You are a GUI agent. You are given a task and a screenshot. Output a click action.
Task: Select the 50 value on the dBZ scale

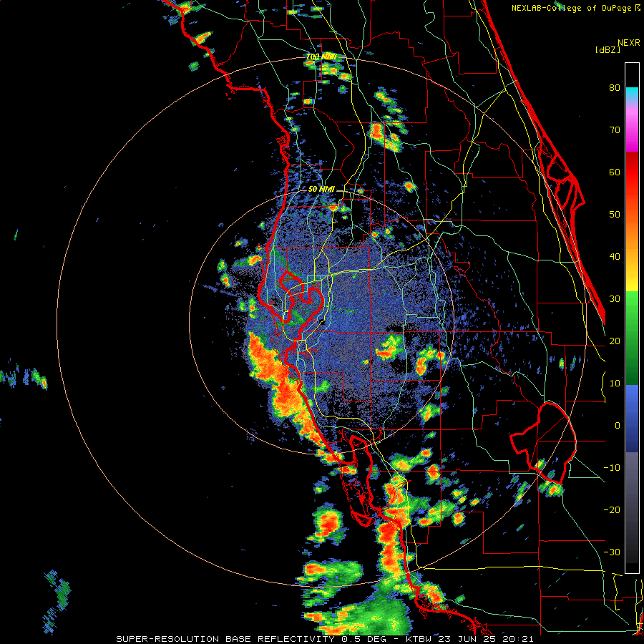615,215
